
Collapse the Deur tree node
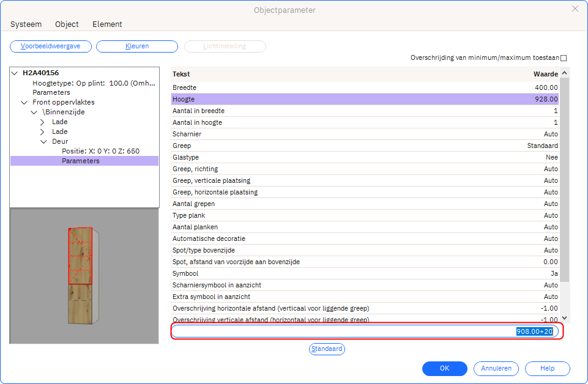(x=43, y=141)
